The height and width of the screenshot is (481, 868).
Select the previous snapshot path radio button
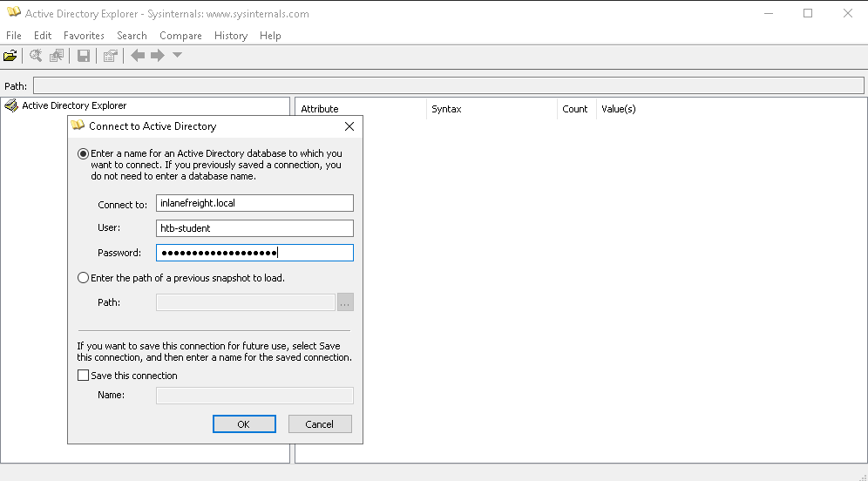point(83,278)
